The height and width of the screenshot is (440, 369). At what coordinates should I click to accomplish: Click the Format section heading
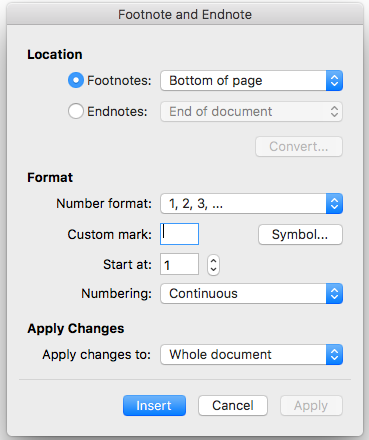(50, 177)
